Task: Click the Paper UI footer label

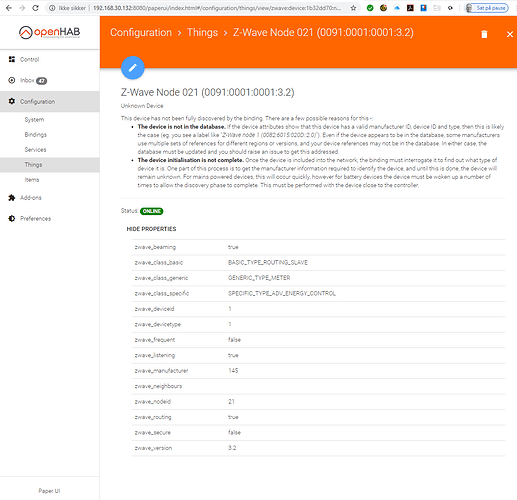Action: [49, 491]
